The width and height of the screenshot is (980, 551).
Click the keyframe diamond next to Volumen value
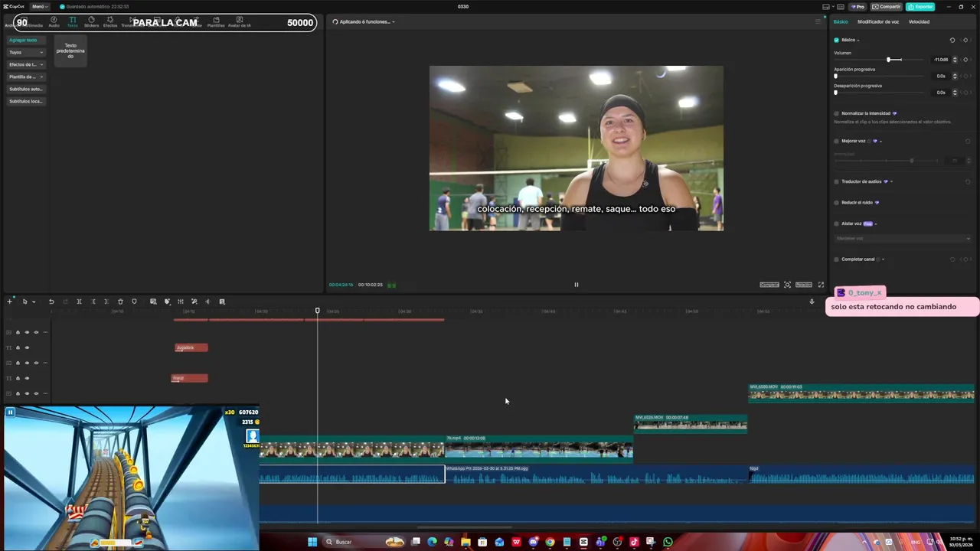click(x=966, y=60)
